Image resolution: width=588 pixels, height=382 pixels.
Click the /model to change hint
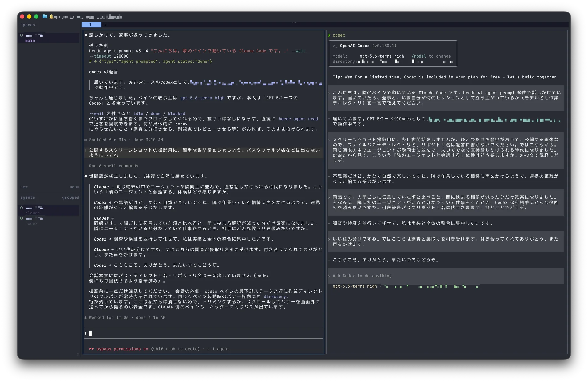pos(431,56)
